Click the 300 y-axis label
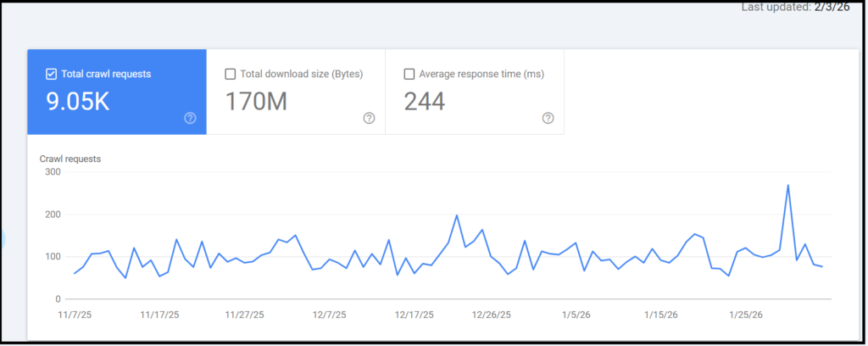 point(53,171)
